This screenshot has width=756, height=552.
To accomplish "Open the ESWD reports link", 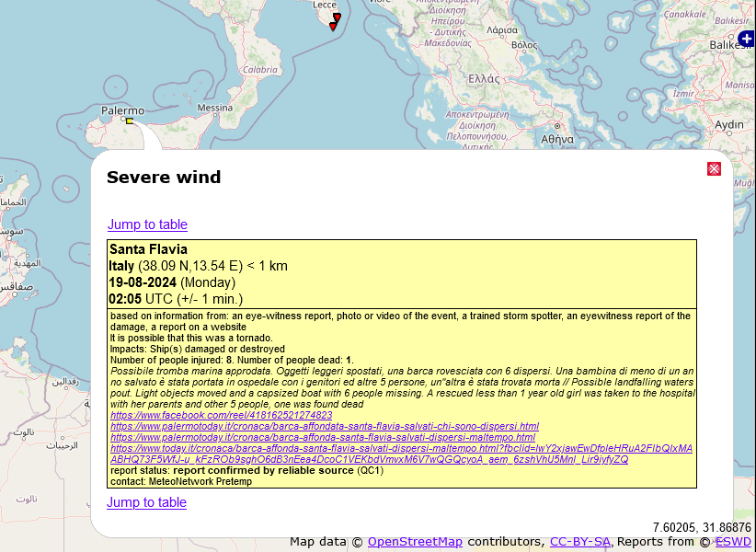I will click(x=733, y=542).
